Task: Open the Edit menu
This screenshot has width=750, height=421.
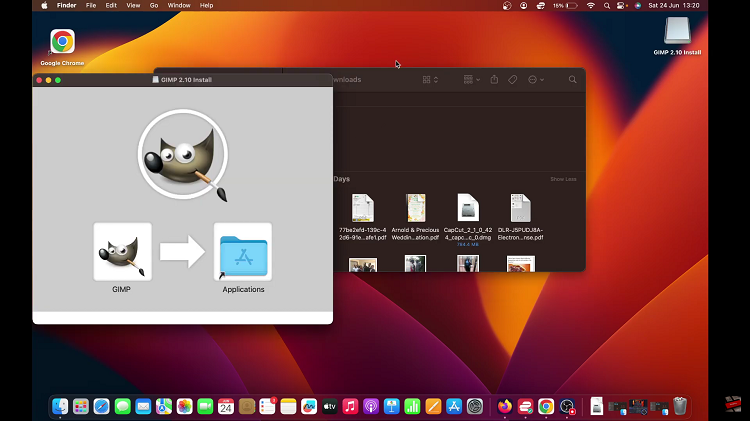Action: (111, 6)
